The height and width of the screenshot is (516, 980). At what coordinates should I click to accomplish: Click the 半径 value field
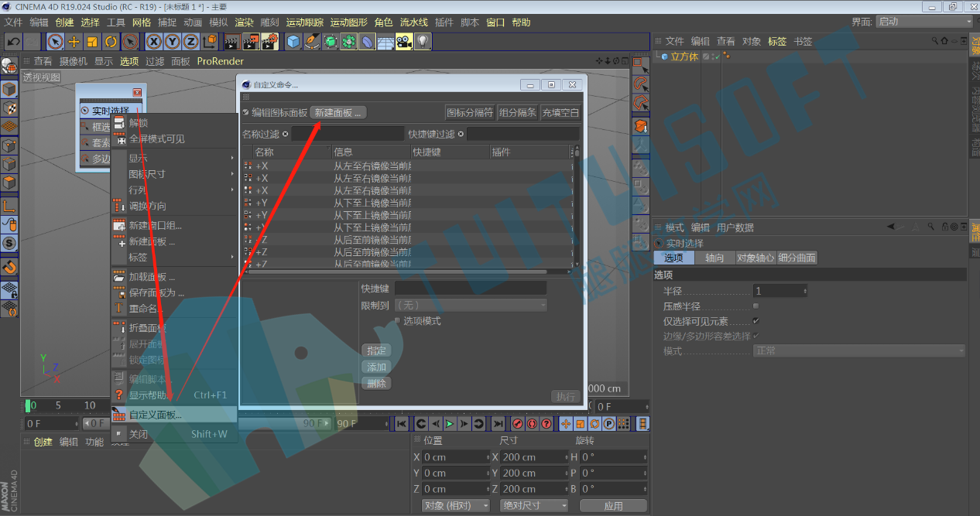[780, 291]
